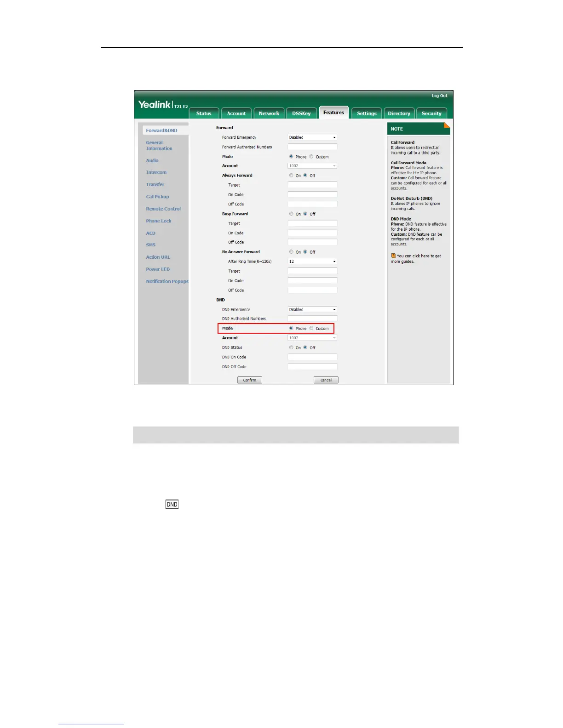Open Remote Control in the sidebar
563x728 pixels.
pyautogui.click(x=163, y=209)
